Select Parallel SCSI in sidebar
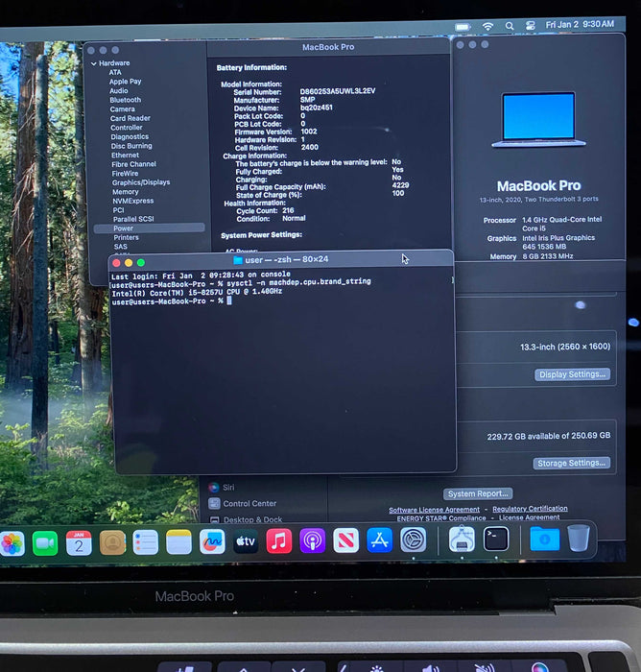This screenshot has height=672, width=641. pos(133,219)
